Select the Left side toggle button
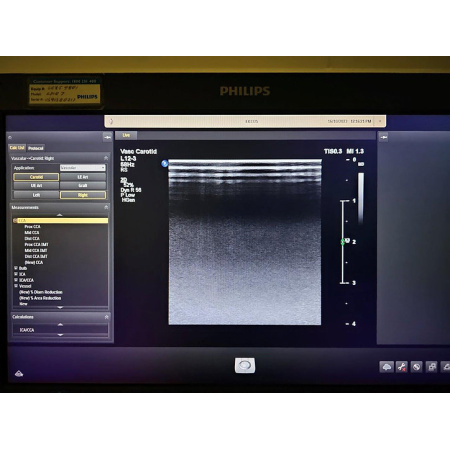Screen dimensions: 450x450 tap(36, 195)
